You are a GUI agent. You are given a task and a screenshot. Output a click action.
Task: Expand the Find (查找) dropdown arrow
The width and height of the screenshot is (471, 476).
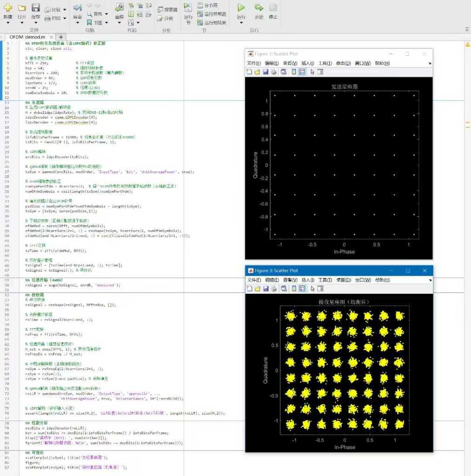point(106,14)
